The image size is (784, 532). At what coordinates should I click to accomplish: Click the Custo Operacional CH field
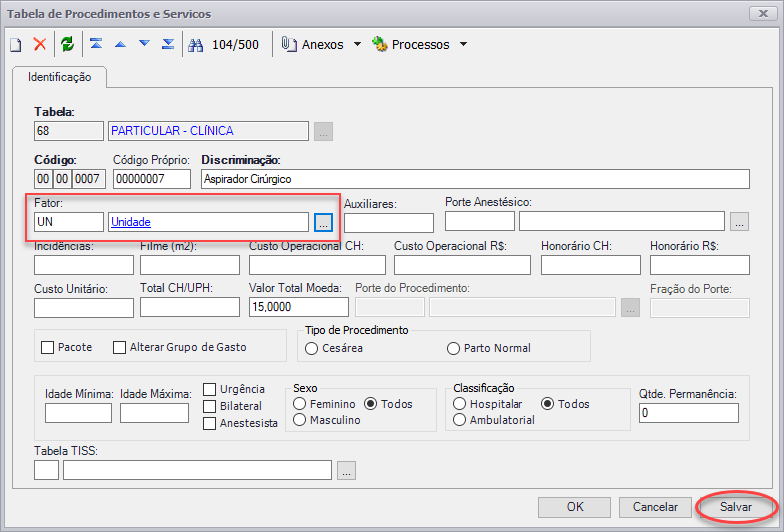pos(318,265)
